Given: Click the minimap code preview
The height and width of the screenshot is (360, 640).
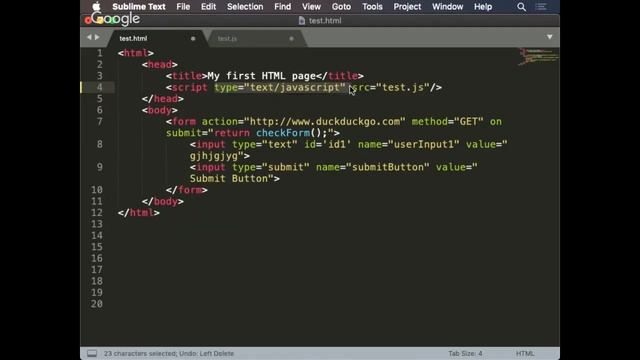Looking at the screenshot, I should click(x=539, y=56).
